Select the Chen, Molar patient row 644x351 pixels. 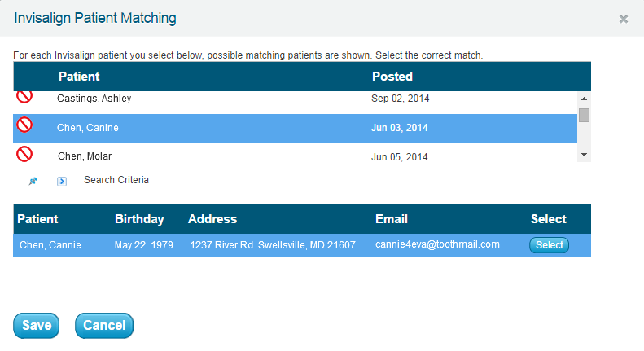coord(295,155)
